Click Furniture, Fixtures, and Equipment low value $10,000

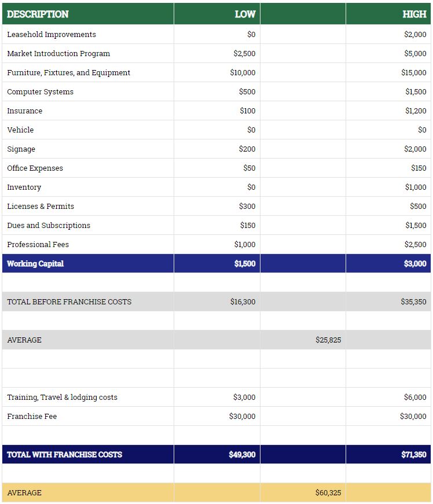pos(243,73)
